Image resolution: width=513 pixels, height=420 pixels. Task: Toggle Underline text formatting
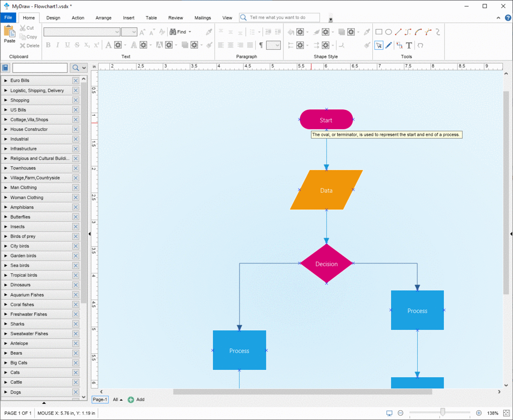tap(67, 45)
